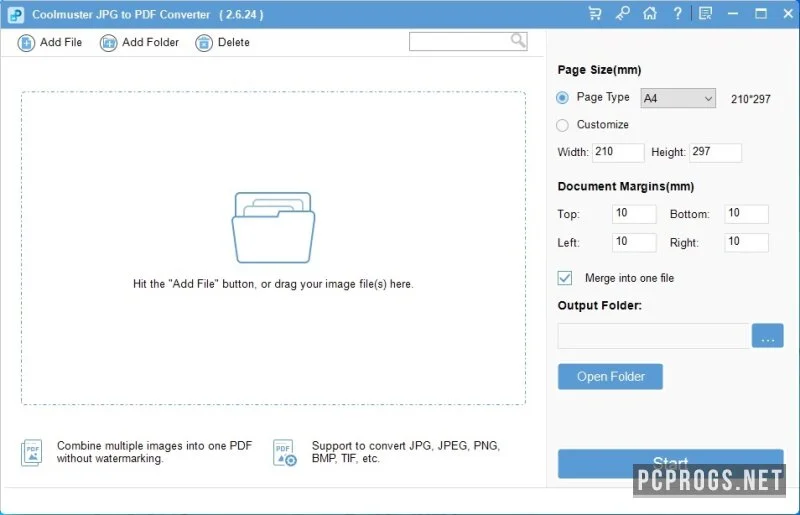Click the feedback note icon in title bar

pyautogui.click(x=706, y=14)
